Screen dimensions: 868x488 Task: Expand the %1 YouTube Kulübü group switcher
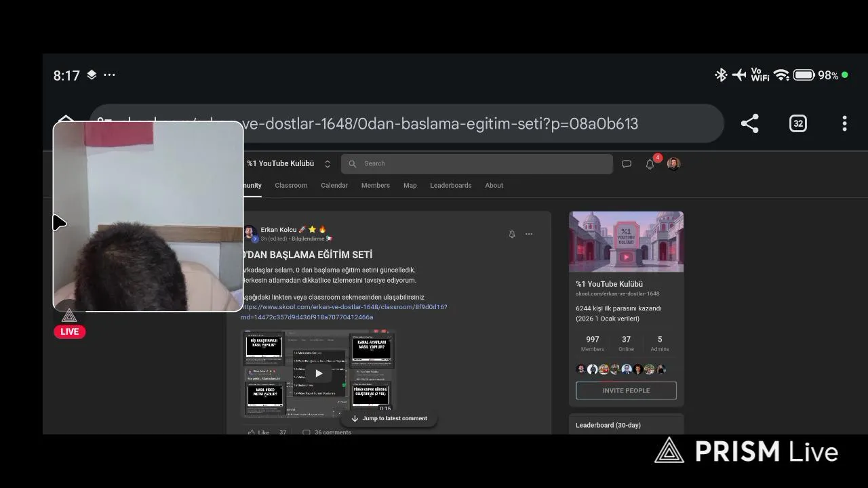[328, 164]
